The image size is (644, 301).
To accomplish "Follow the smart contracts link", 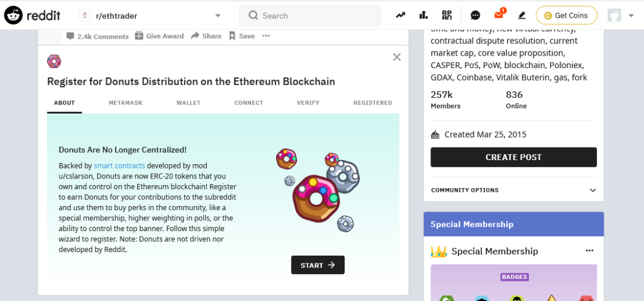I will coord(119,165).
